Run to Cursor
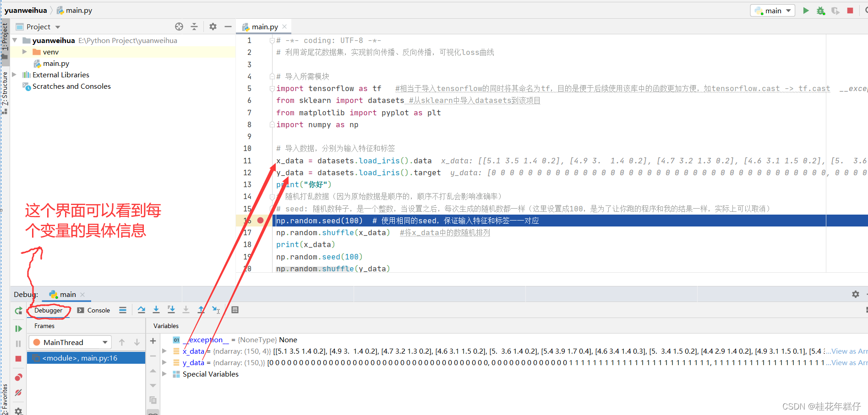Viewport: 868px width, 415px height. 216,310
